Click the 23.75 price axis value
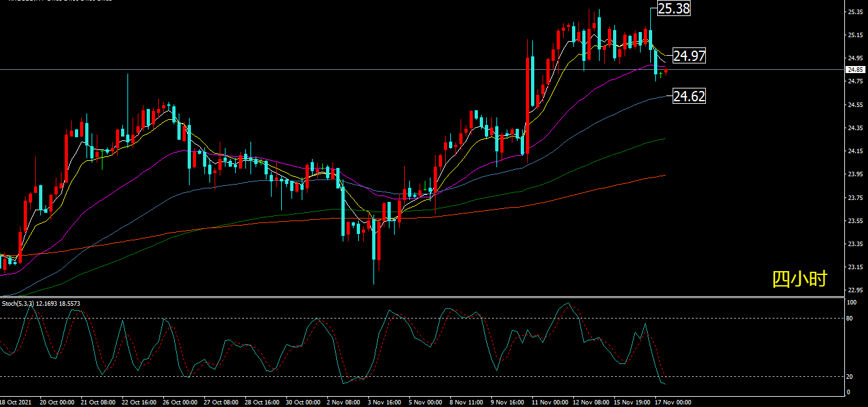868x407 pixels. click(856, 197)
